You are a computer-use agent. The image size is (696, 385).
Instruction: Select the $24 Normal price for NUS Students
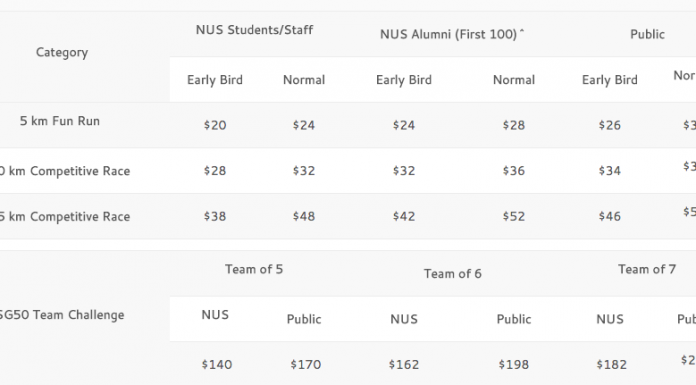[x=304, y=125]
